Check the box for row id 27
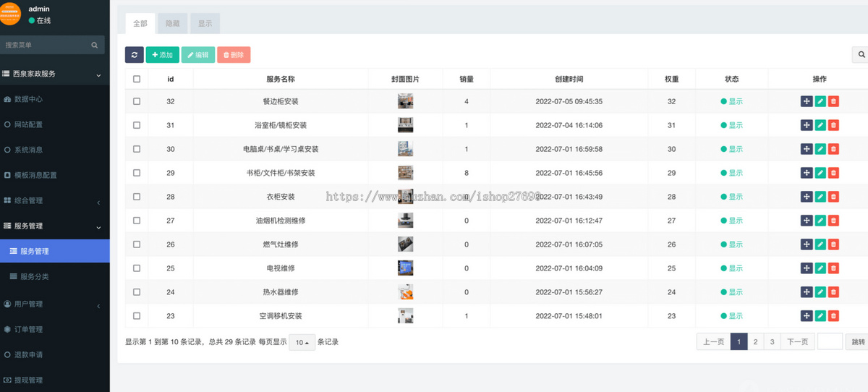The height and width of the screenshot is (392, 868). coord(137,221)
